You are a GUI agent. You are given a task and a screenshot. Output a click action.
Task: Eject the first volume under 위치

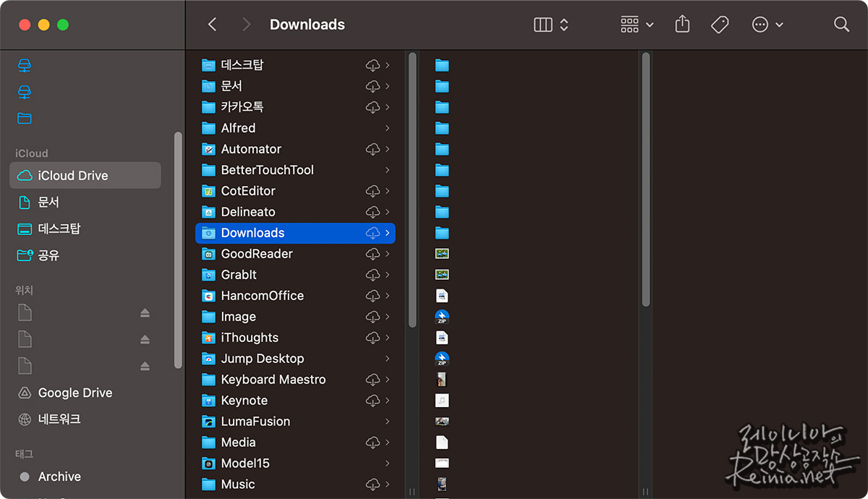(144, 312)
